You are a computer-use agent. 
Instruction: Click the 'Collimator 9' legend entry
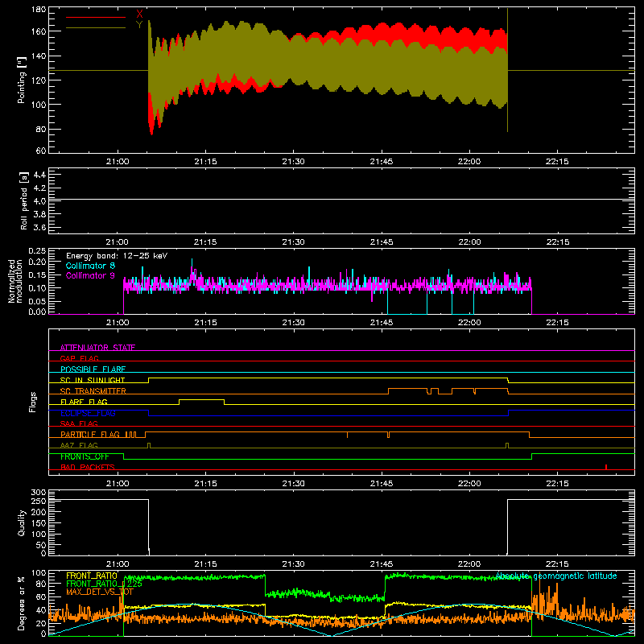[x=90, y=275]
